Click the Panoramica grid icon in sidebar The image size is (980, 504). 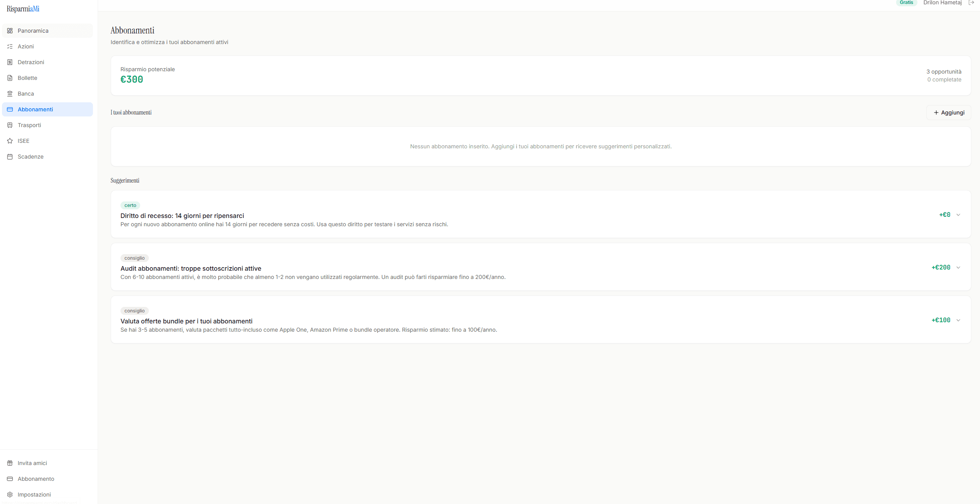(x=10, y=31)
